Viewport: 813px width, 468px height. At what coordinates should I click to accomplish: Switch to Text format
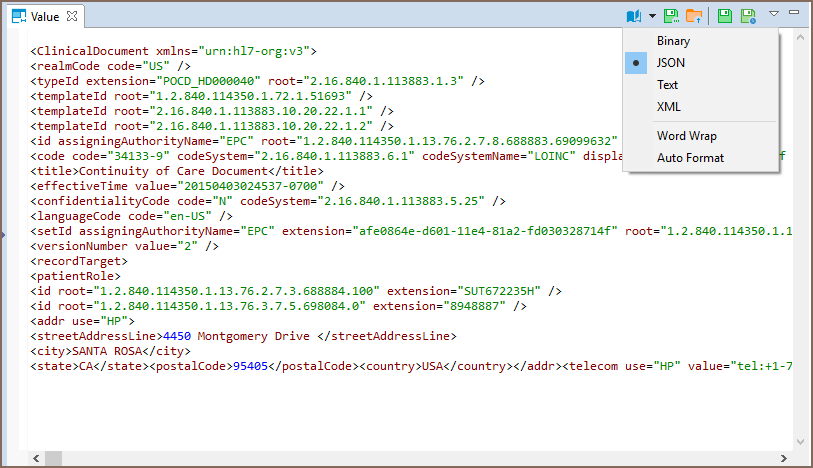point(667,85)
